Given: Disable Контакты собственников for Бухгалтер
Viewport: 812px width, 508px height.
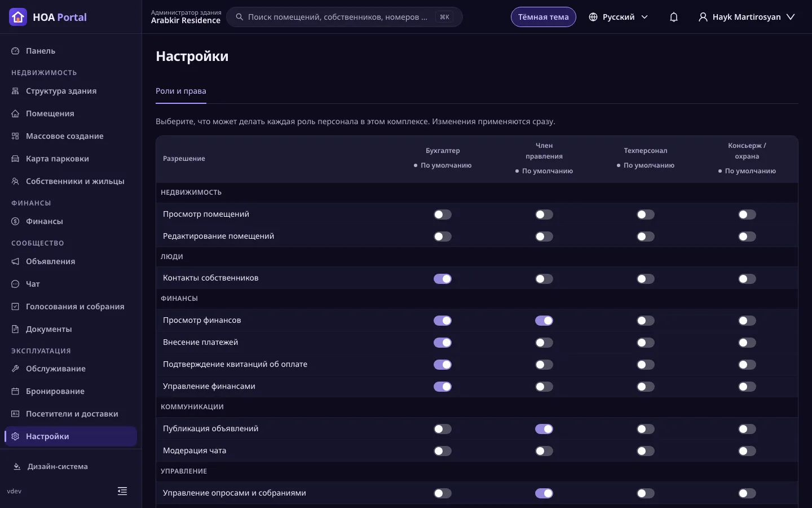Looking at the screenshot, I should [x=443, y=279].
